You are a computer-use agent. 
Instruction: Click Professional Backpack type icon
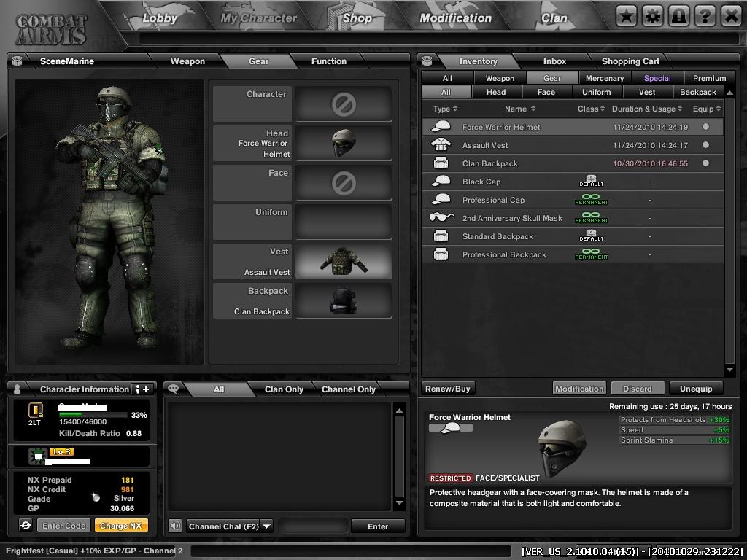click(x=441, y=254)
